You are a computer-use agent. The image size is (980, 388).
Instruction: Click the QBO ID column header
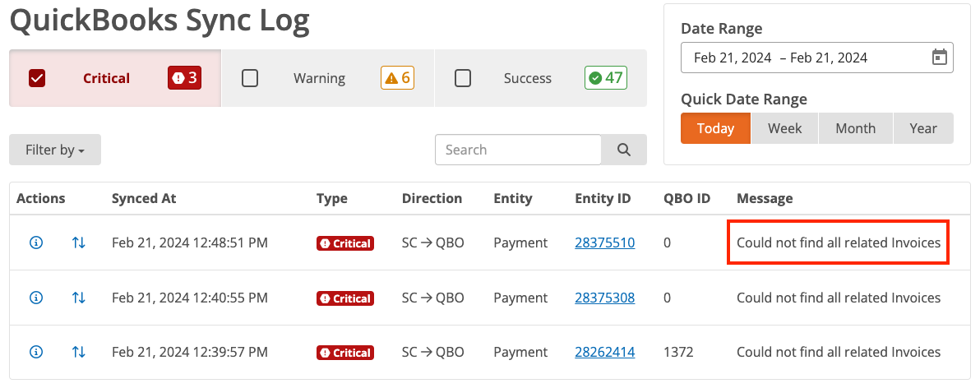(686, 199)
